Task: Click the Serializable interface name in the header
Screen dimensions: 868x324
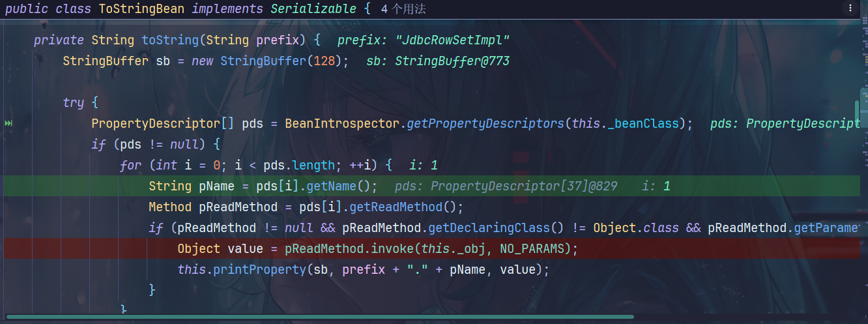Action: pyautogui.click(x=313, y=9)
